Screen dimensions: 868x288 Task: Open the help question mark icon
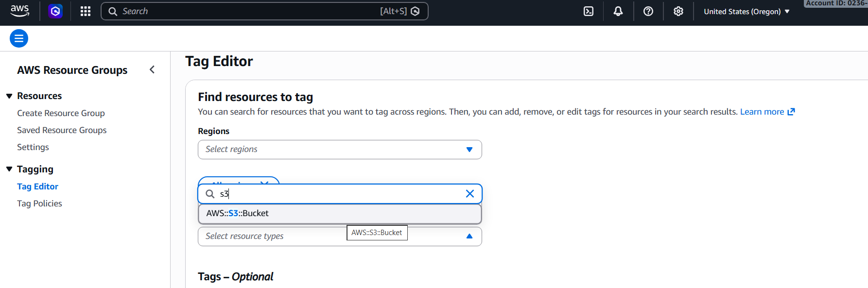[x=648, y=11]
